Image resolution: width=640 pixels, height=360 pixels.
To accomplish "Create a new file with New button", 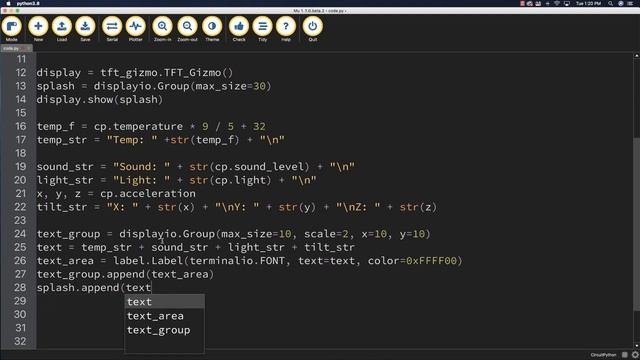I will (x=38, y=29).
